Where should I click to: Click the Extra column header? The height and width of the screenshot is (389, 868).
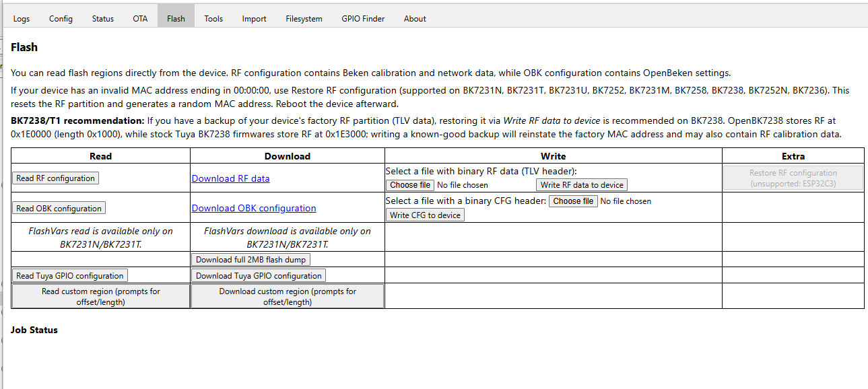click(x=793, y=156)
